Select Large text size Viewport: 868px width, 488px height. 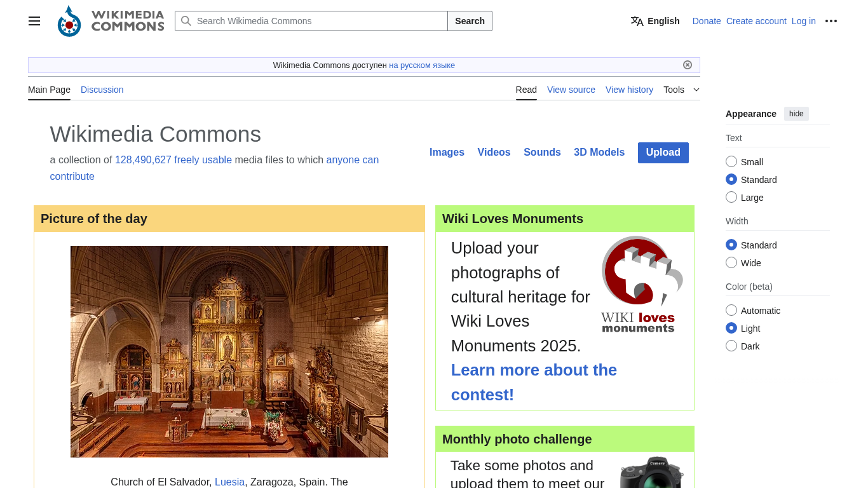click(731, 198)
